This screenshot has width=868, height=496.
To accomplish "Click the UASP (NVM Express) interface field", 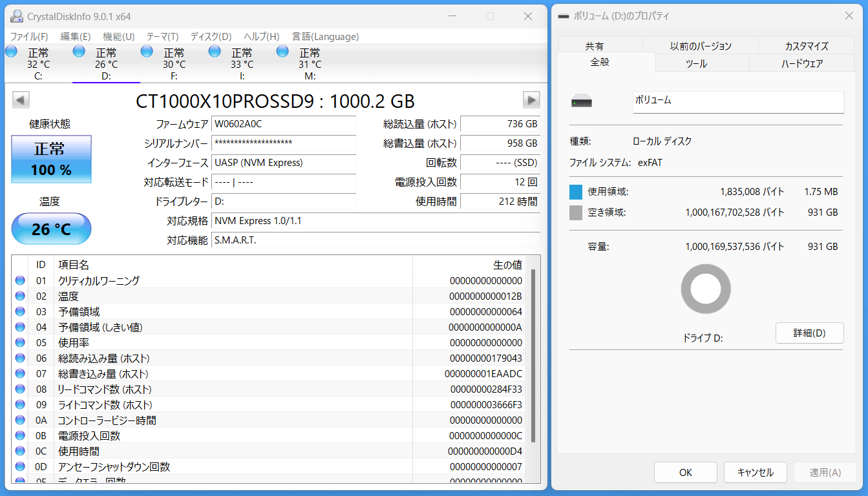I will coord(284,163).
